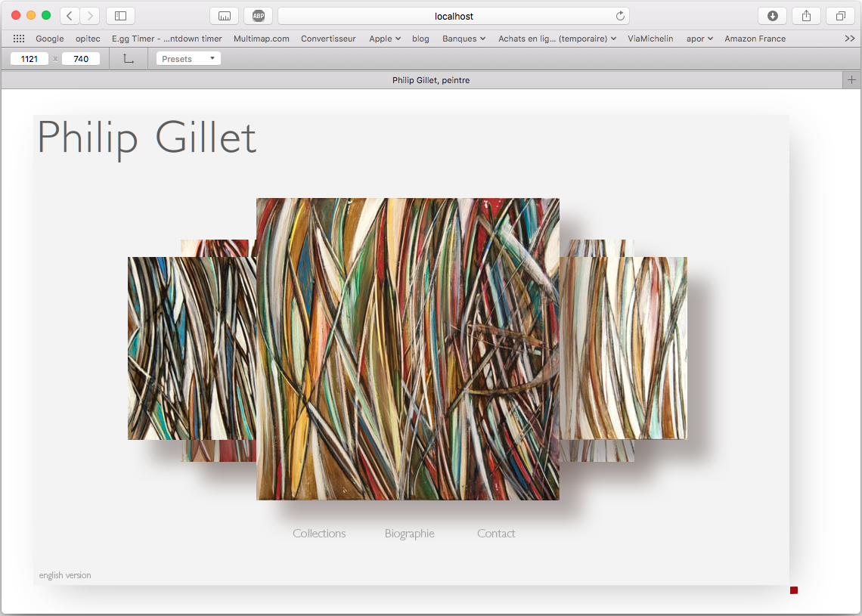Click the viewport height field 740
The image size is (862, 616).
tap(81, 59)
